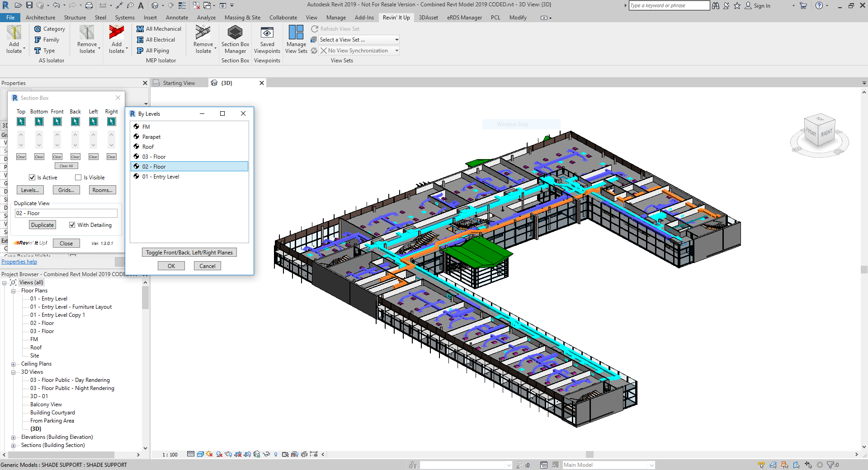Check the Is Visible checkbox

pyautogui.click(x=78, y=178)
